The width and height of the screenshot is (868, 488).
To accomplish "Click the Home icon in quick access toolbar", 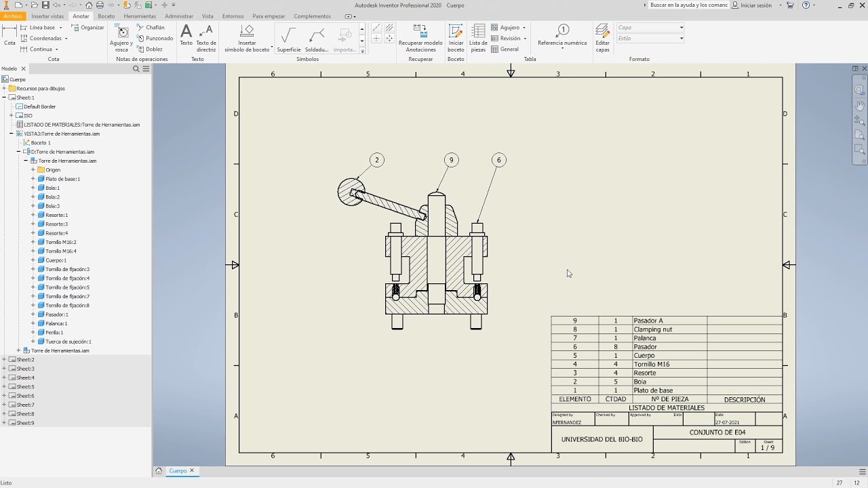I will 89,5.
